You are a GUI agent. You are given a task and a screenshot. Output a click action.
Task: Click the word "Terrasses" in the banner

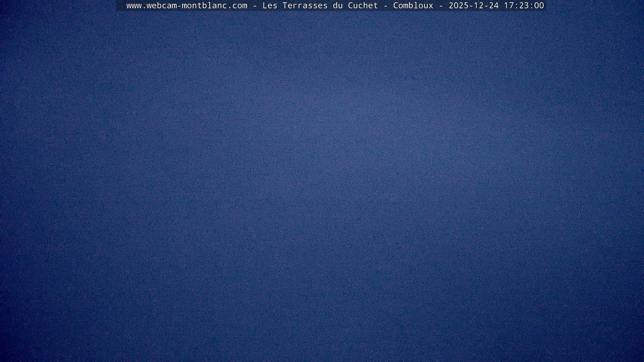click(305, 6)
